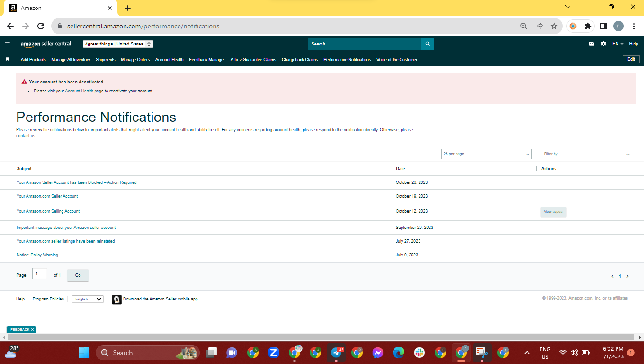The image size is (644, 364).
Task: Go back to the previous browser page
Action: coord(10,26)
